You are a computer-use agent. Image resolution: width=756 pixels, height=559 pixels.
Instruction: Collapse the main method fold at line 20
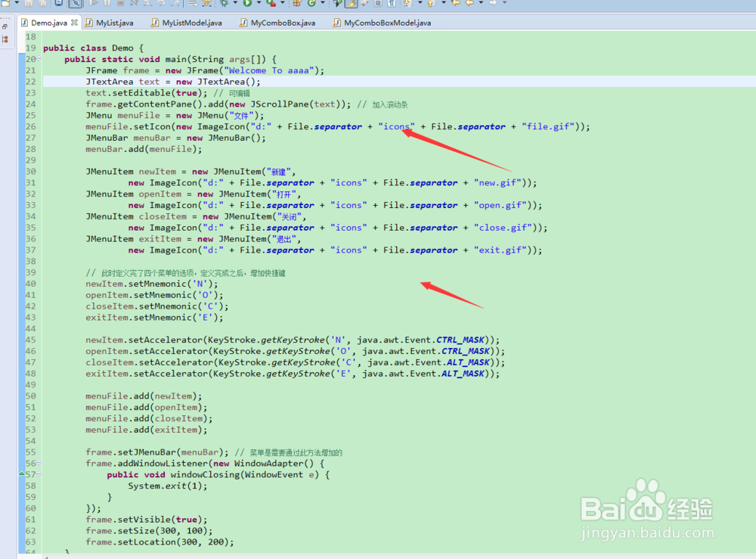39,59
